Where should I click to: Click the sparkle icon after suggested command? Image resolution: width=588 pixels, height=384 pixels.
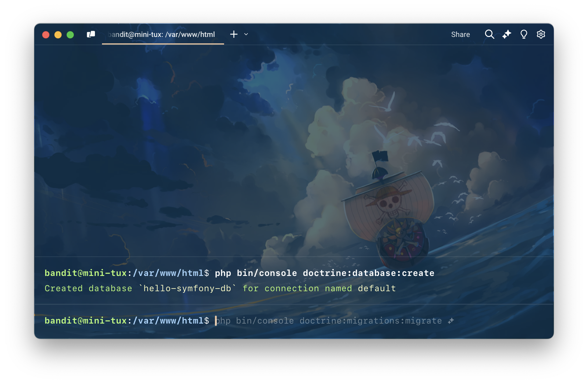[x=451, y=321]
